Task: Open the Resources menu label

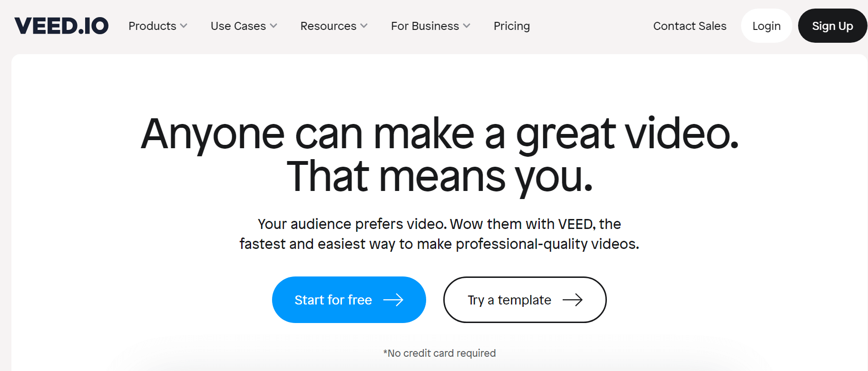Action: point(328,26)
